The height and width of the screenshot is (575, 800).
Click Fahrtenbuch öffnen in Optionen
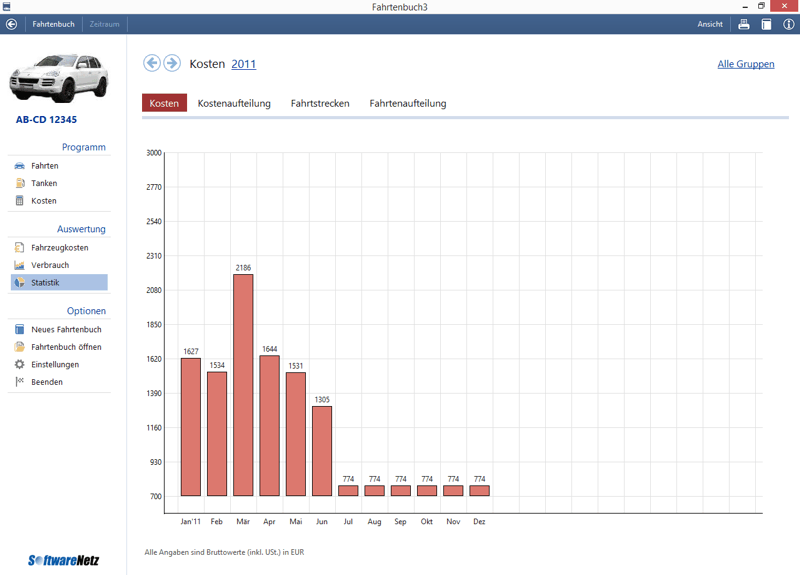click(66, 347)
